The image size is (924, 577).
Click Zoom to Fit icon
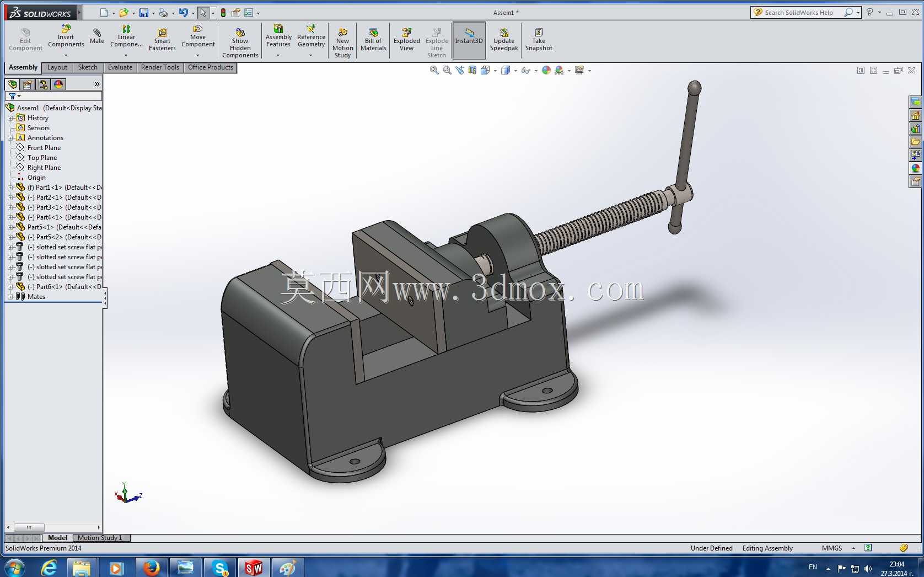pyautogui.click(x=434, y=70)
